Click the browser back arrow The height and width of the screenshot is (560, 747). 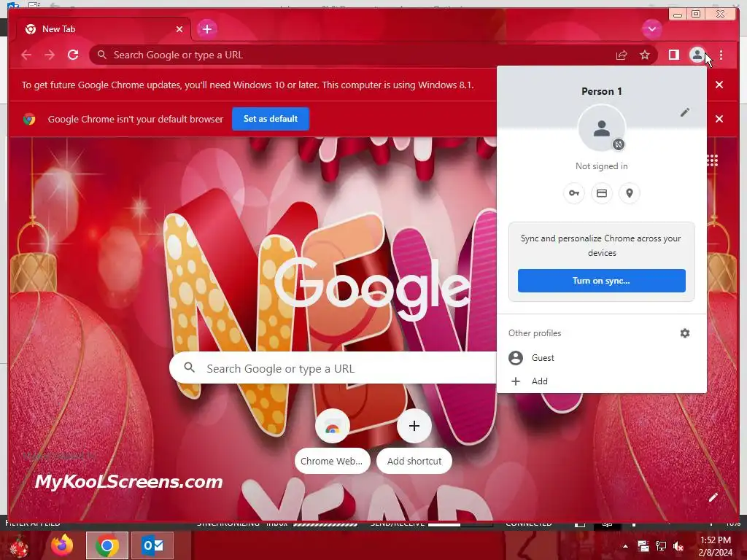(26, 55)
